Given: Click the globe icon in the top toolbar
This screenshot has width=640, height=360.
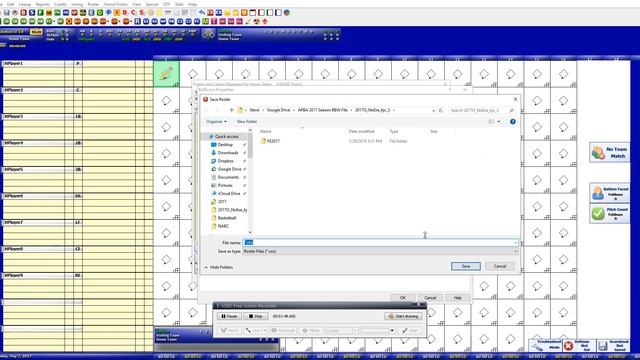Looking at the screenshot, I should [x=287, y=13].
